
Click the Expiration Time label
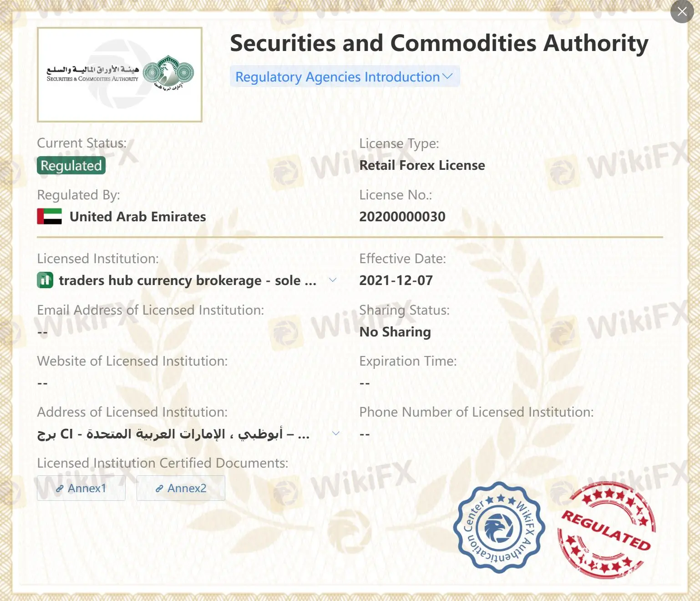point(408,361)
